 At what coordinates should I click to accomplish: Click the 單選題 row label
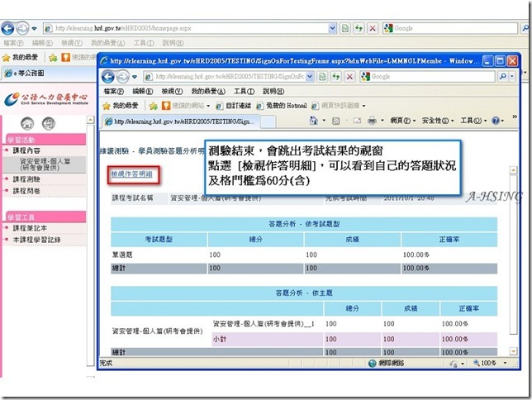[x=122, y=255]
